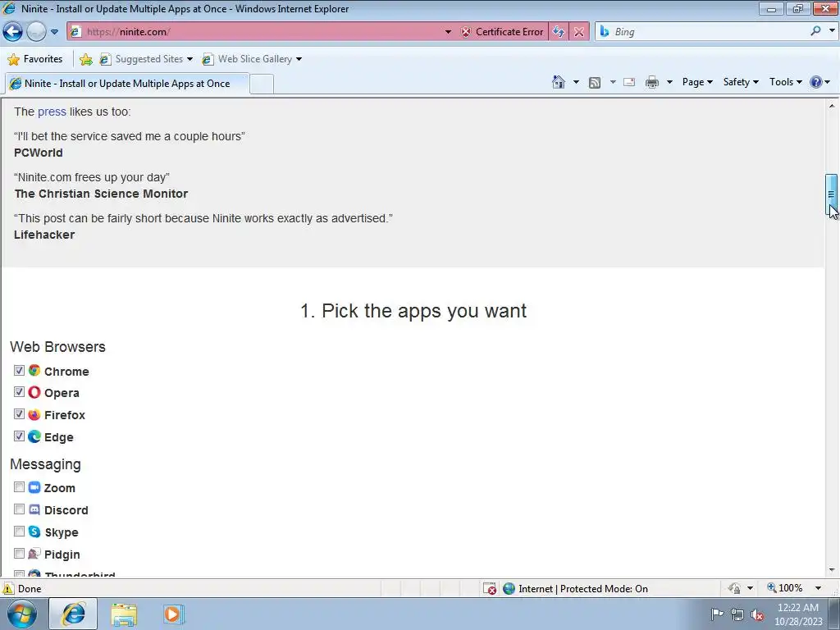Click the 'Chrome' label text
Viewport: 840px width, 630px height.
click(66, 372)
